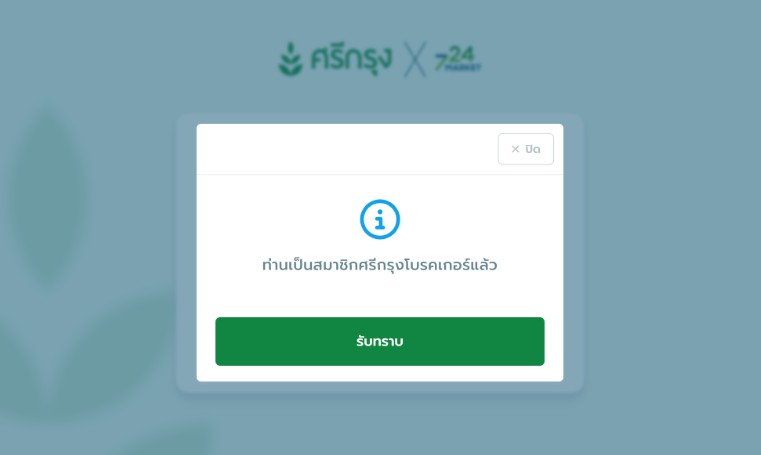Click the Srikrung green plant logo icon

[291, 59]
